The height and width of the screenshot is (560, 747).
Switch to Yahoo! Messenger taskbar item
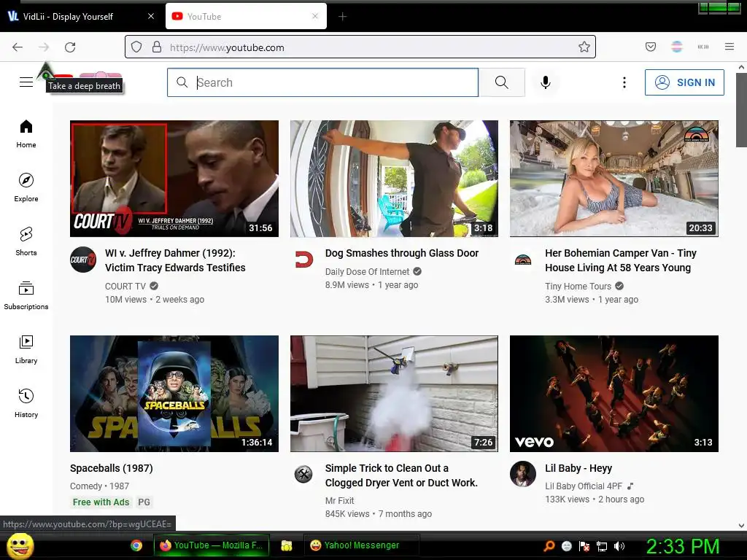click(x=362, y=545)
